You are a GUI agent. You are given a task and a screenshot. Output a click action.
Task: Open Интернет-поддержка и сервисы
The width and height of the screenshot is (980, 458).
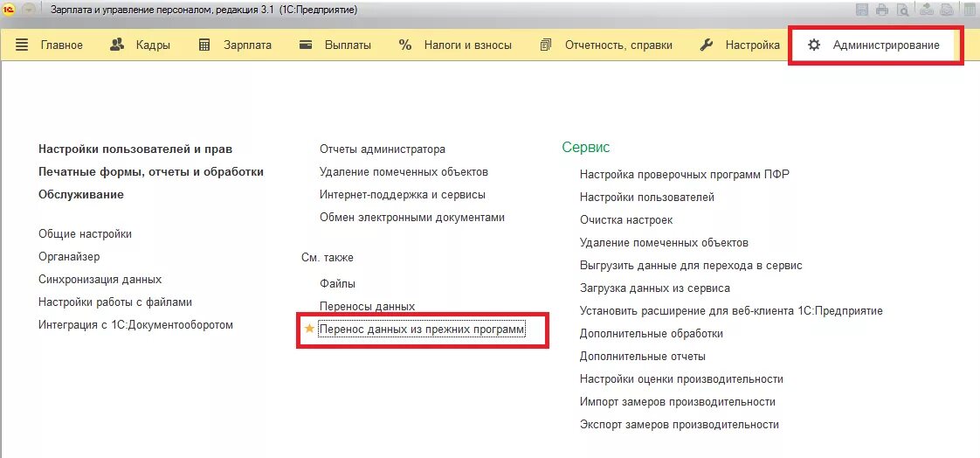click(x=403, y=195)
